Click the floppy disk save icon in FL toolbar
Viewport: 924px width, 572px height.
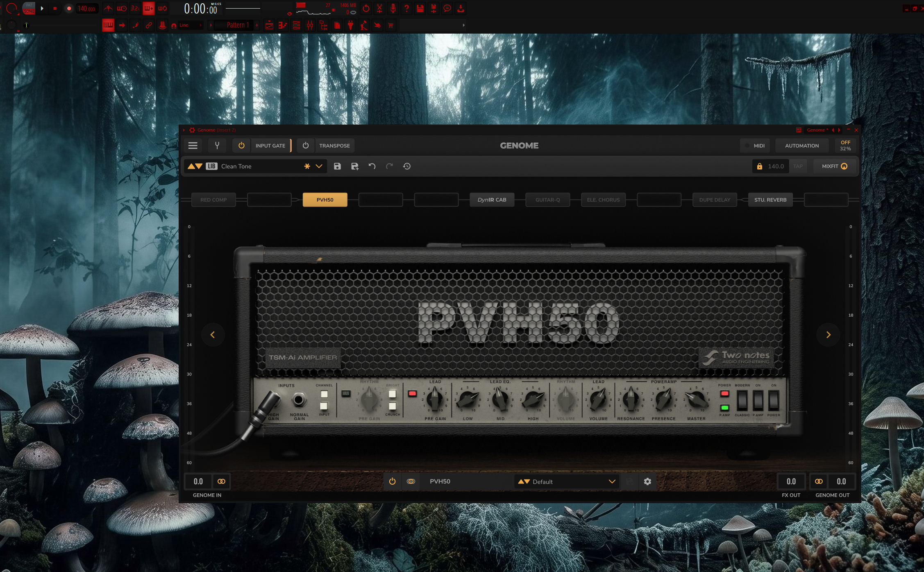pos(420,8)
